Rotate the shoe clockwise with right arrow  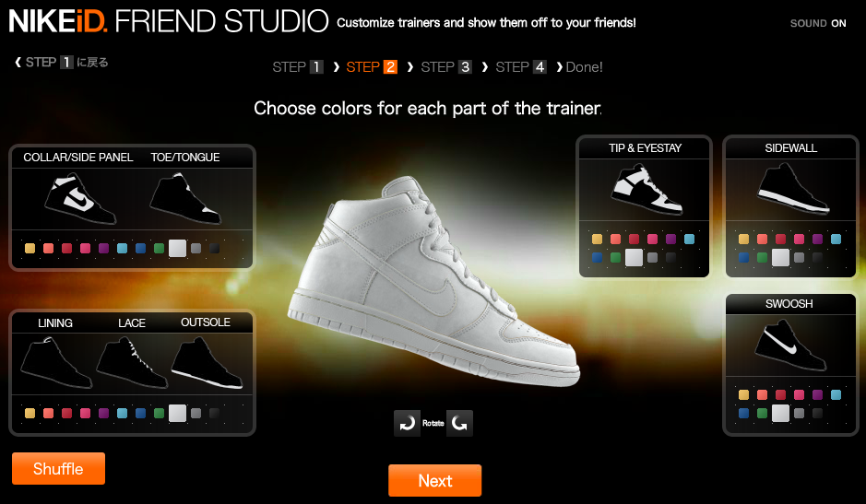tap(459, 424)
